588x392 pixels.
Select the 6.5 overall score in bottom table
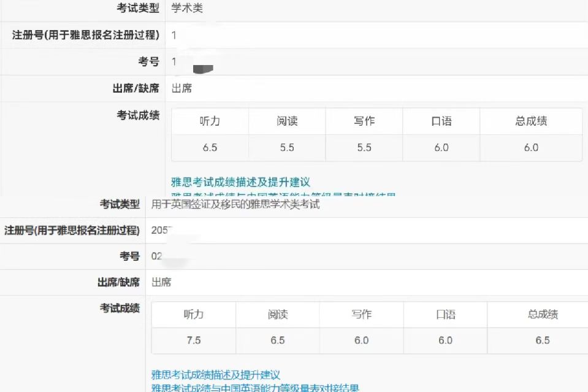[543, 340]
